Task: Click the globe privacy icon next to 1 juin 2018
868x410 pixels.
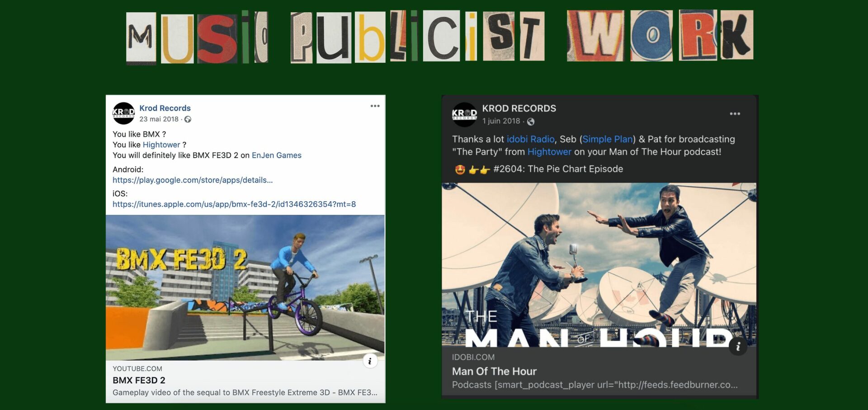Action: 531,121
